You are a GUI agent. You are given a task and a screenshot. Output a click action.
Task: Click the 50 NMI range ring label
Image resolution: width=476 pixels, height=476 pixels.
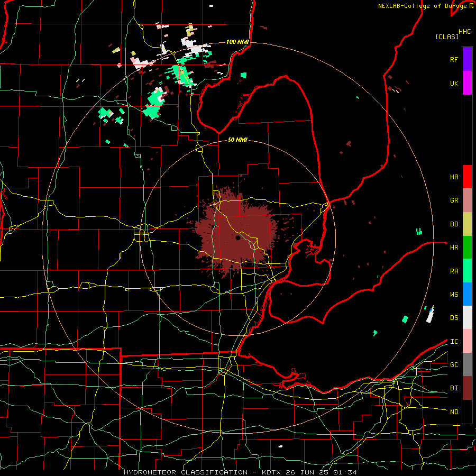[x=237, y=140]
